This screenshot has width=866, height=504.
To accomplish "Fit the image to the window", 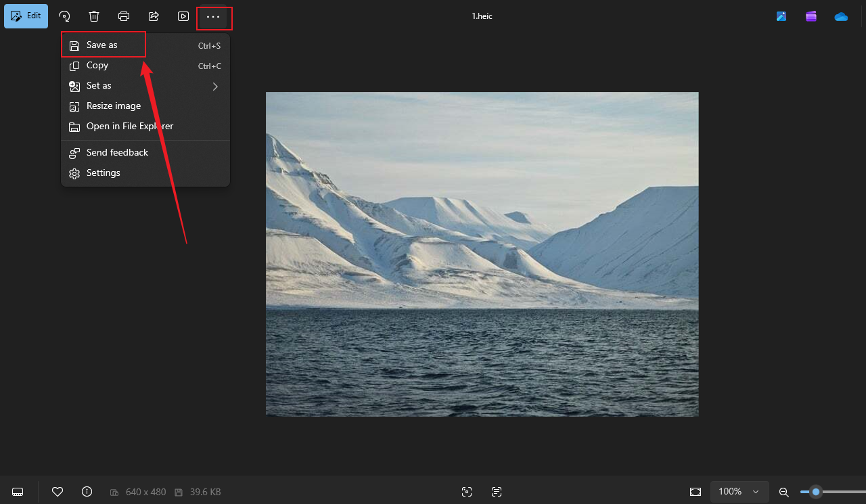I will tap(696, 492).
